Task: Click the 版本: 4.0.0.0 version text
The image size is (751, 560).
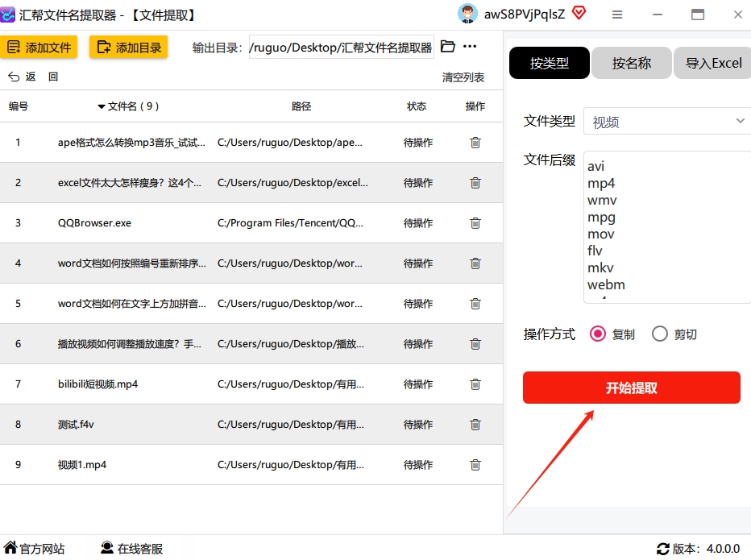Action: pos(706,549)
